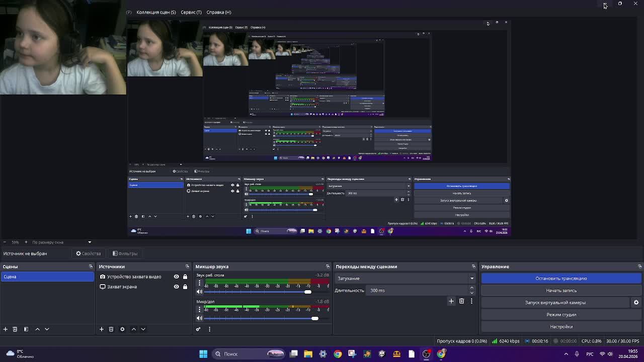This screenshot has height=362, width=644.
Task: Open the Справка menu
Action: (218, 12)
